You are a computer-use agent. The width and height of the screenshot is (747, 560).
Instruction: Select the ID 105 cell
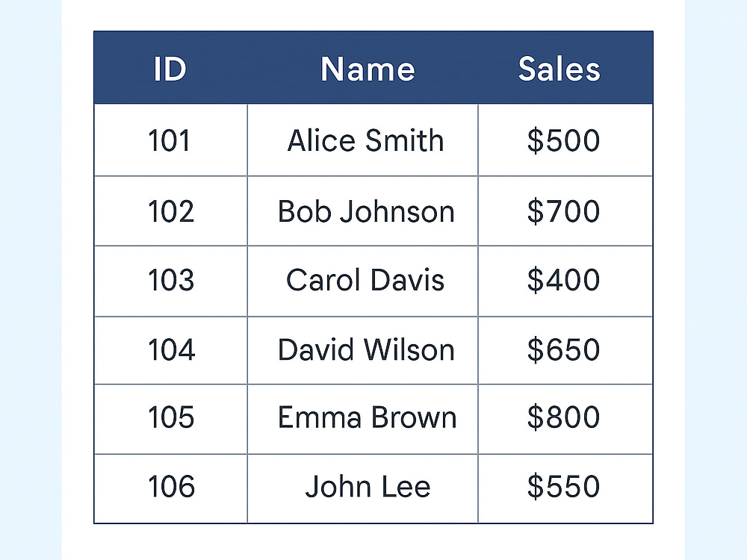(x=171, y=419)
